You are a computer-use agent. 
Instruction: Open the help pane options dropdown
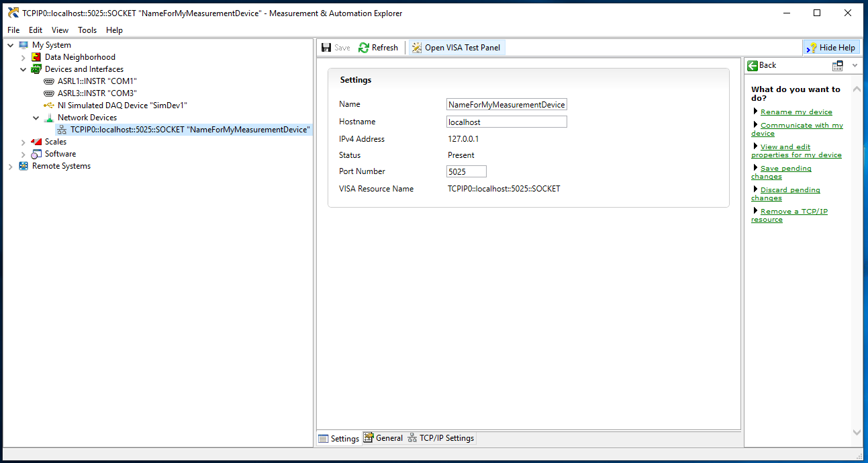(855, 65)
